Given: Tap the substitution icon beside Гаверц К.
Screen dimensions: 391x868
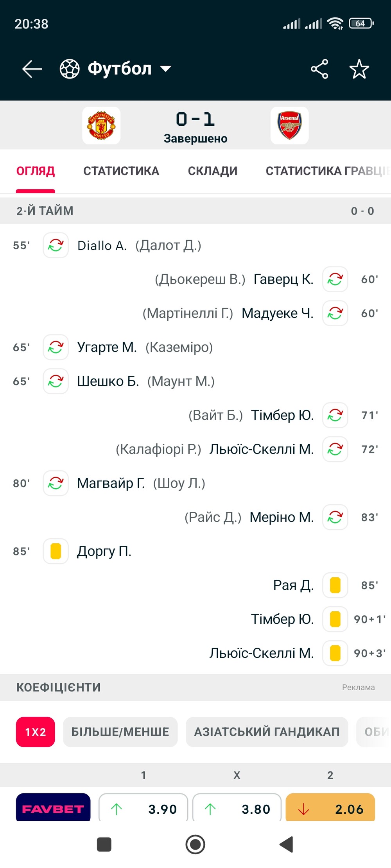Looking at the screenshot, I should pyautogui.click(x=335, y=279).
